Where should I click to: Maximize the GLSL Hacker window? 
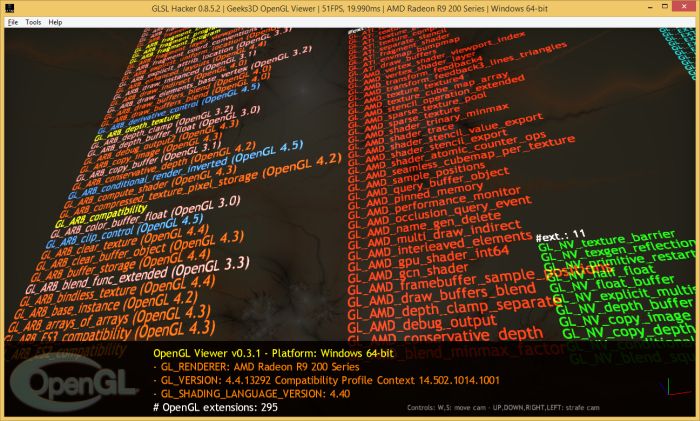point(665,7)
